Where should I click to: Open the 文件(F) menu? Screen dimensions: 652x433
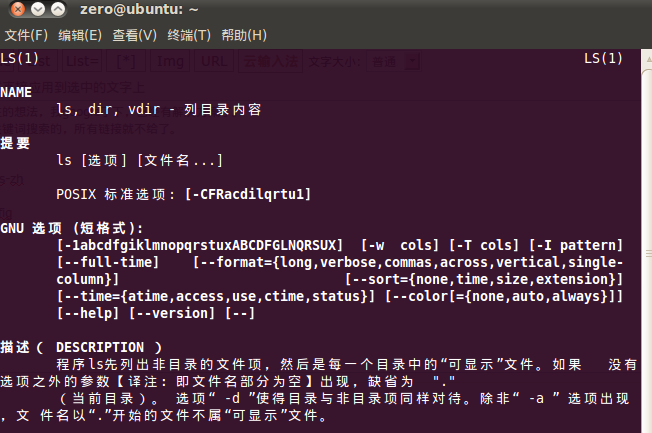coord(26,35)
